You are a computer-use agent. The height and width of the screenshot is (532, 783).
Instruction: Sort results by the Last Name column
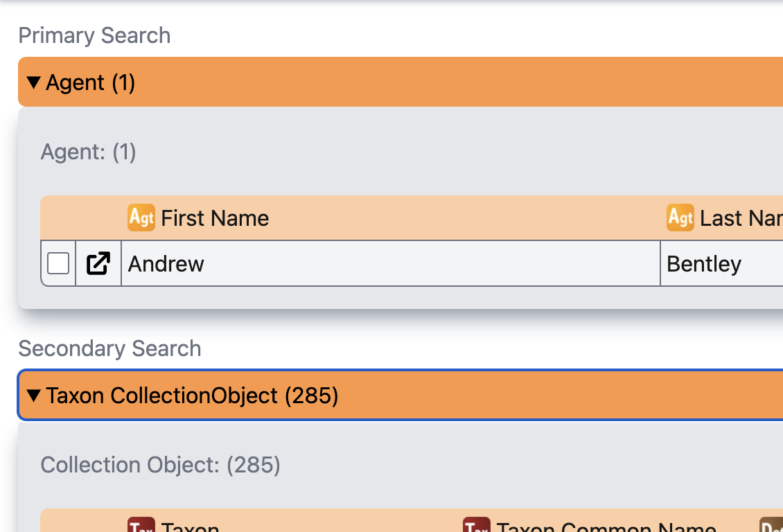(741, 218)
